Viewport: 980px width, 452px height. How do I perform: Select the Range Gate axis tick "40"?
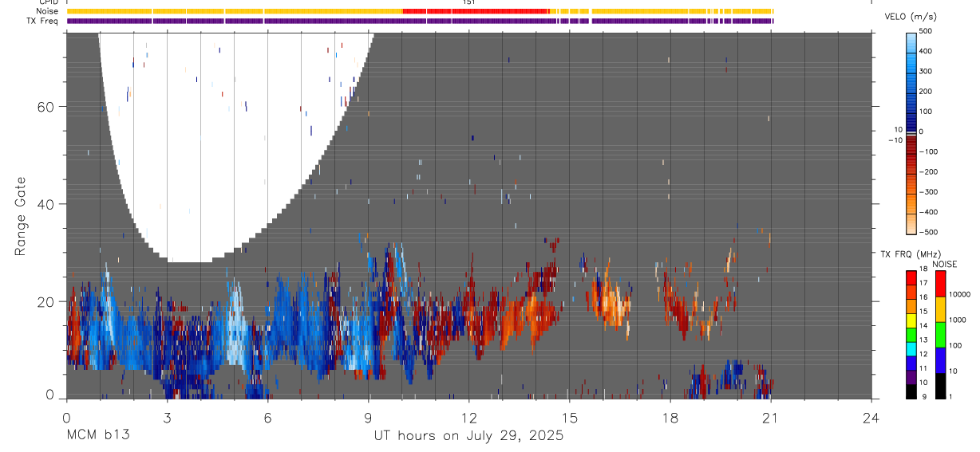coord(45,204)
